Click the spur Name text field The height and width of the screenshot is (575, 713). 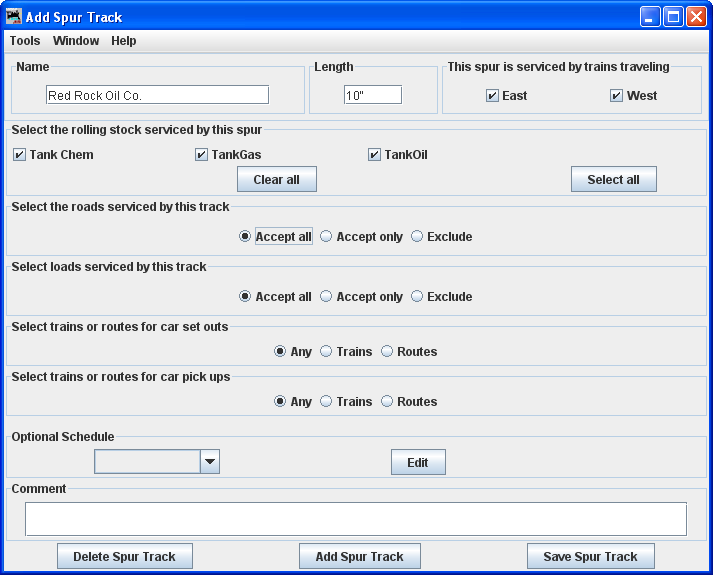157,95
